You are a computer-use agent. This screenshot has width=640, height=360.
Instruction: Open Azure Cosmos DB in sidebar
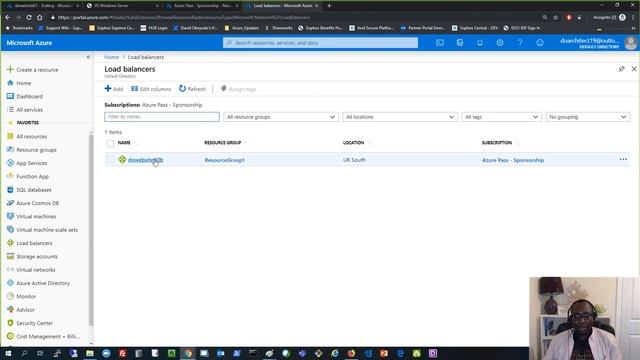(33, 203)
